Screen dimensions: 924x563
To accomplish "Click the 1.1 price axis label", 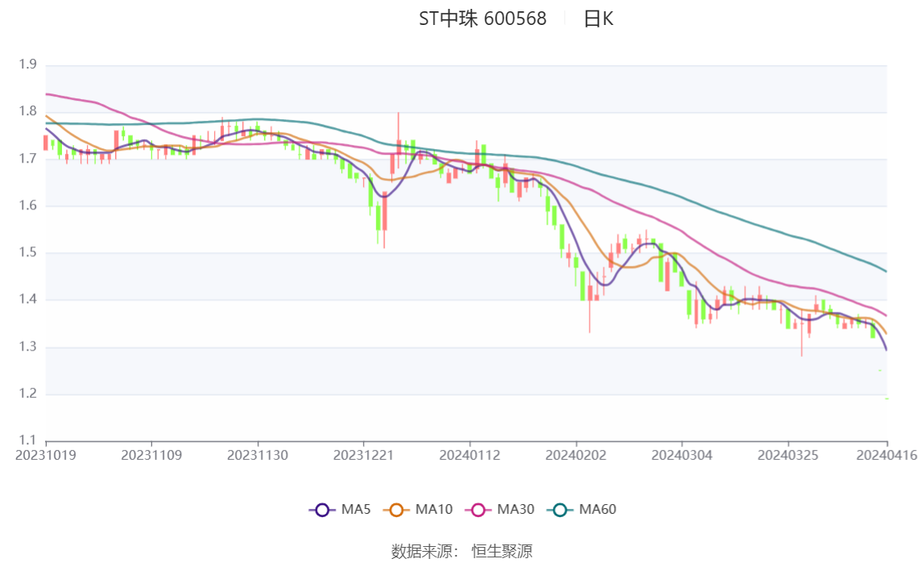I will [x=27, y=441].
